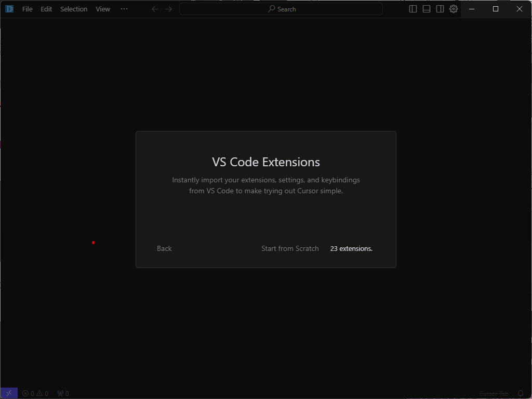Click the ports forwarded antenna indicator
The image size is (532, 399).
(63, 394)
